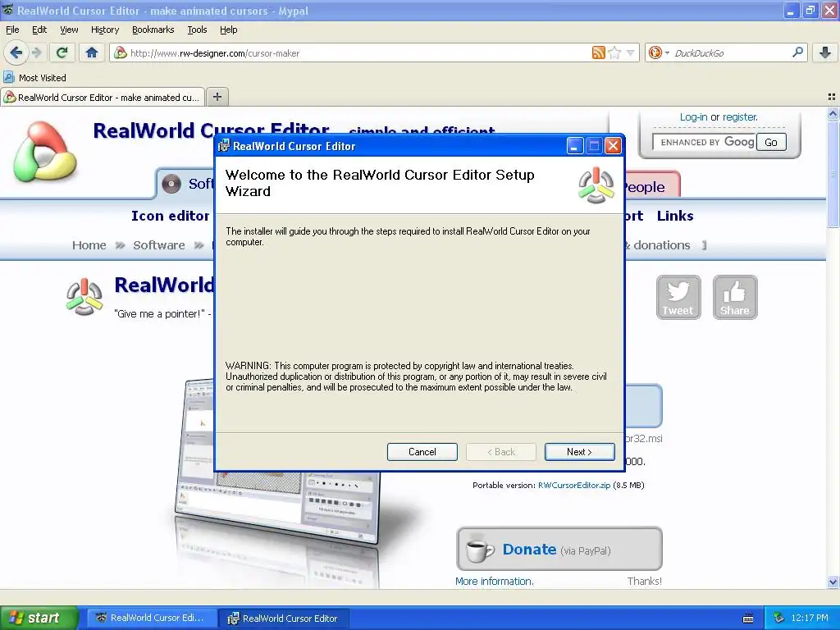This screenshot has height=630, width=840.
Task: Click the Share thumbs-up button
Action: pyautogui.click(x=735, y=297)
